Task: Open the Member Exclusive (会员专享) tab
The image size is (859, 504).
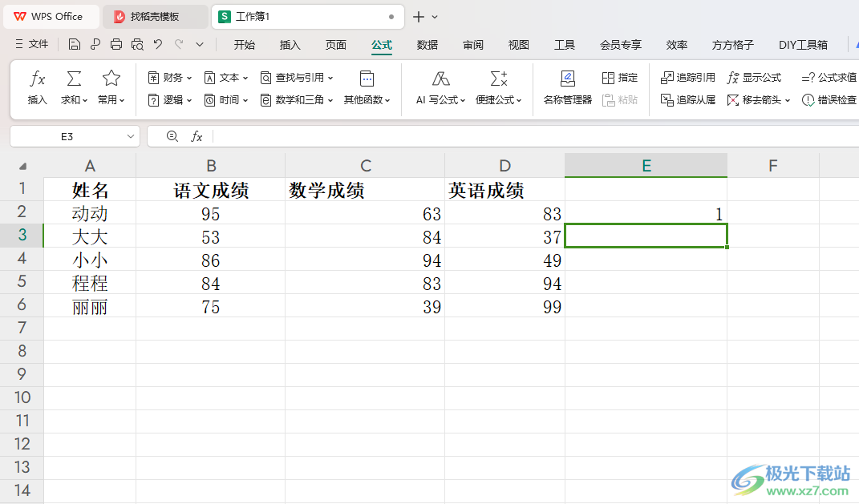Action: 621,45
